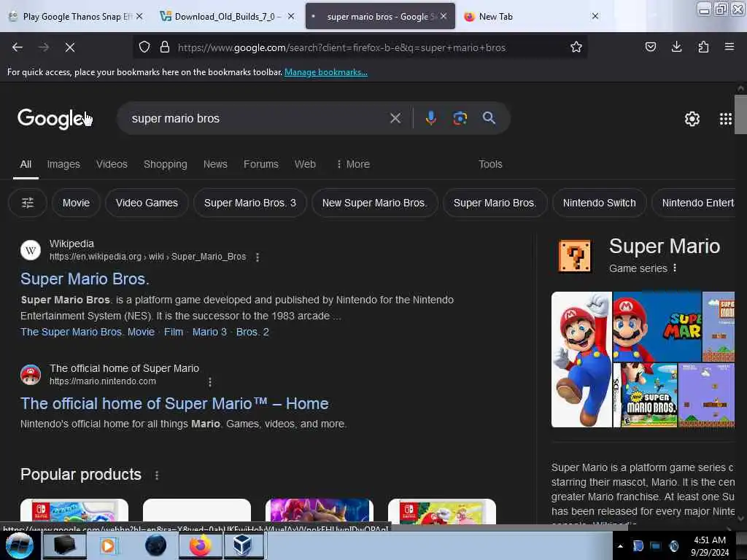Open Popular products more options
Viewport: 747px width, 560px height.
click(x=157, y=475)
